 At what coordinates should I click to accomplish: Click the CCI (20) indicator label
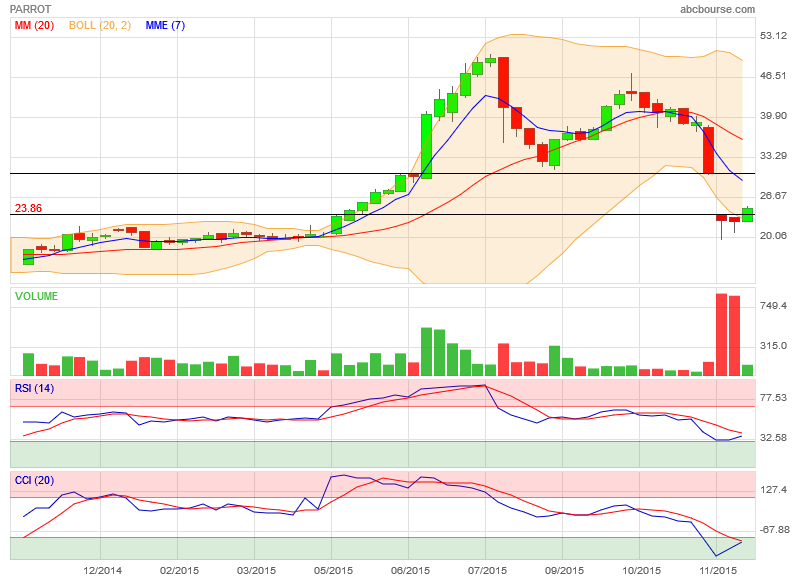34,480
